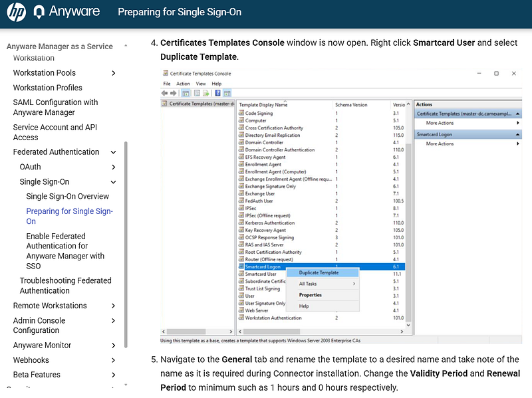532x398 pixels.
Task: Open the File menu in the console
Action: [x=167, y=84]
